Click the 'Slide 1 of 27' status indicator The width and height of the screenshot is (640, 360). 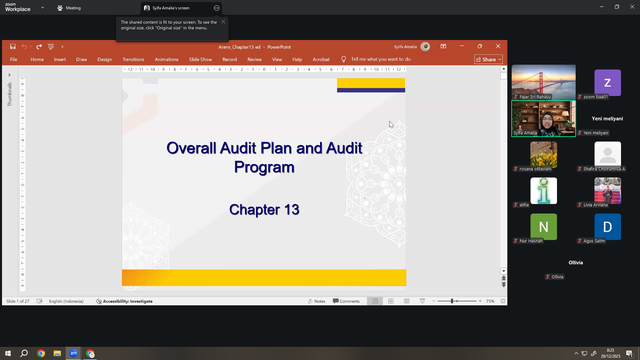tap(18, 301)
